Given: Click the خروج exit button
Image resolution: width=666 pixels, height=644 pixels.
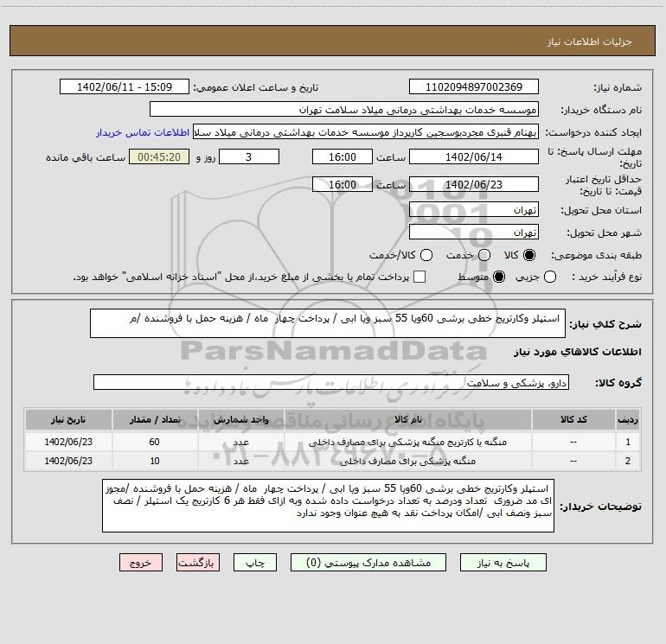Looking at the screenshot, I should 141,563.
